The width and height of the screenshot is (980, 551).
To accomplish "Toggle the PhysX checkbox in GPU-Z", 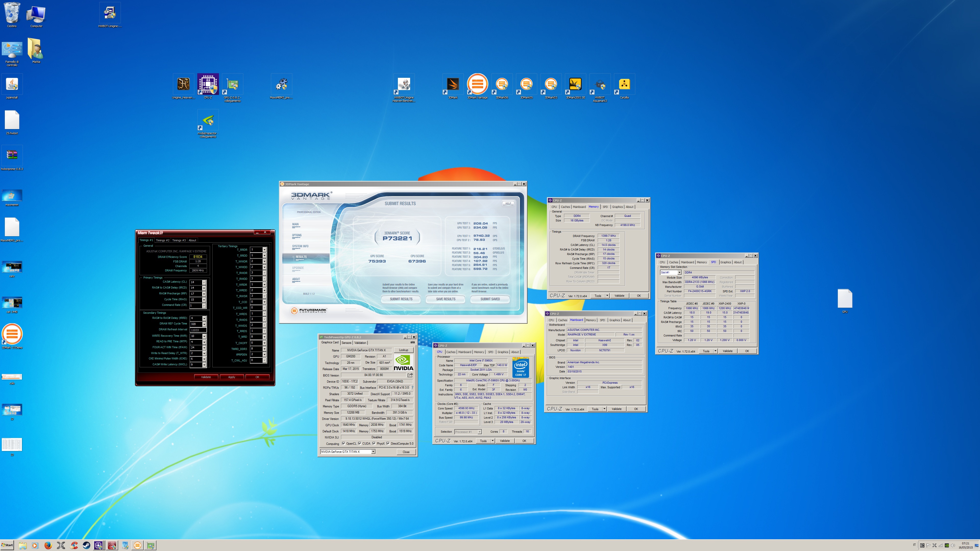I will (374, 443).
